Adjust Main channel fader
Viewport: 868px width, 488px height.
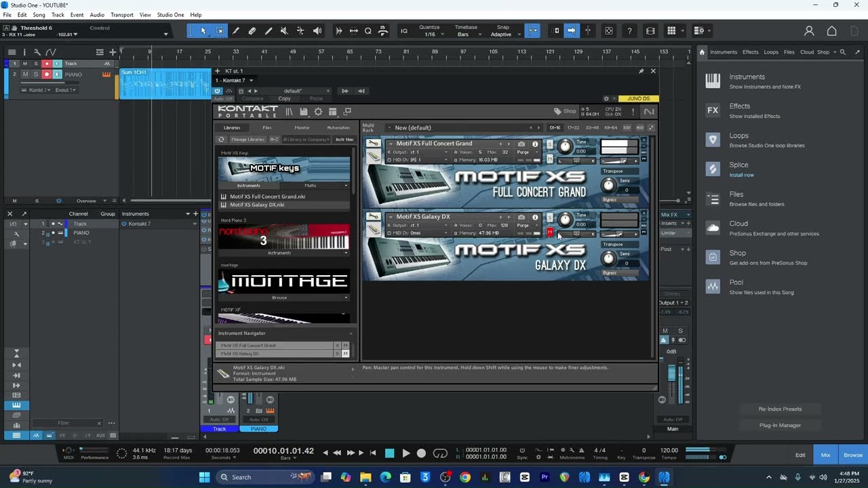coord(672,374)
